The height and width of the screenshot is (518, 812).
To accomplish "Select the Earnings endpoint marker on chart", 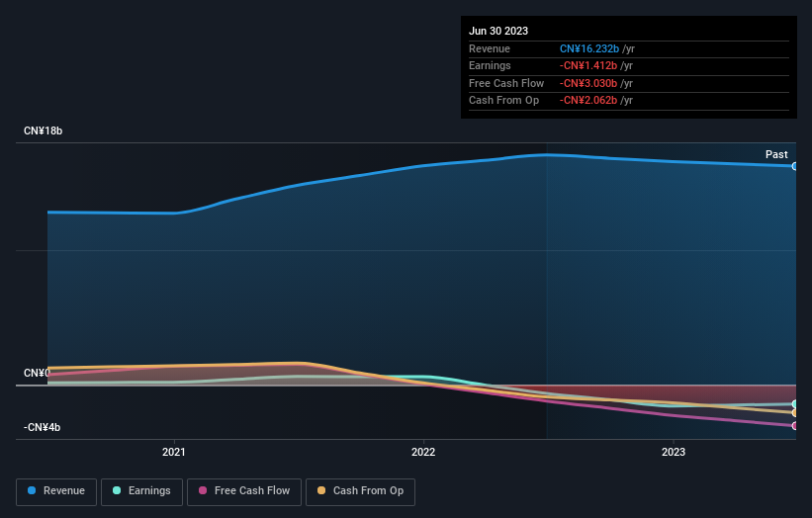I will pyautogui.click(x=794, y=403).
